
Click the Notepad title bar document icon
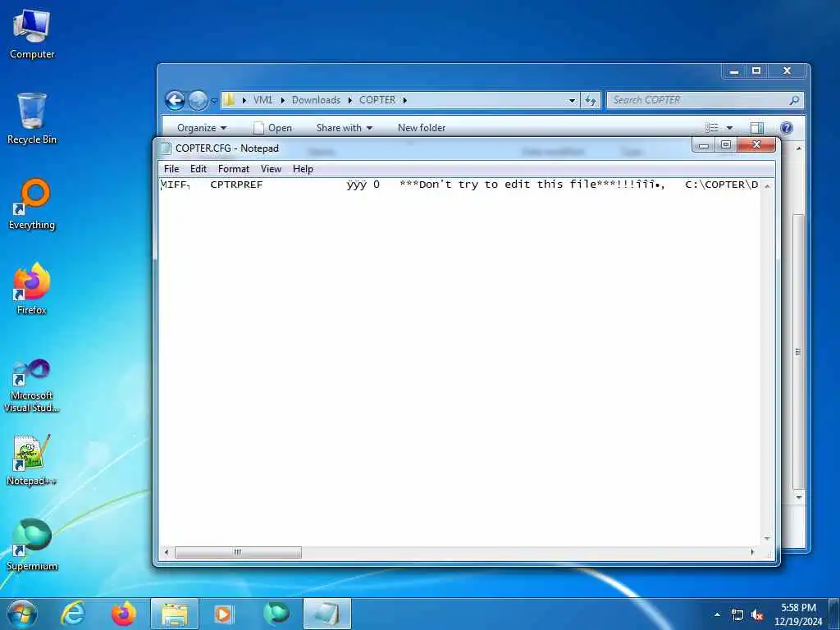(x=166, y=148)
